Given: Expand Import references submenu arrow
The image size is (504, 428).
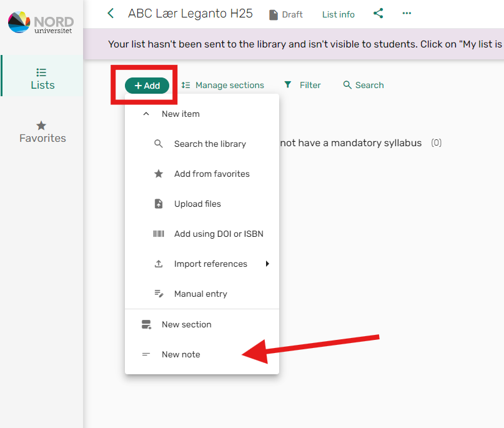Looking at the screenshot, I should [267, 264].
